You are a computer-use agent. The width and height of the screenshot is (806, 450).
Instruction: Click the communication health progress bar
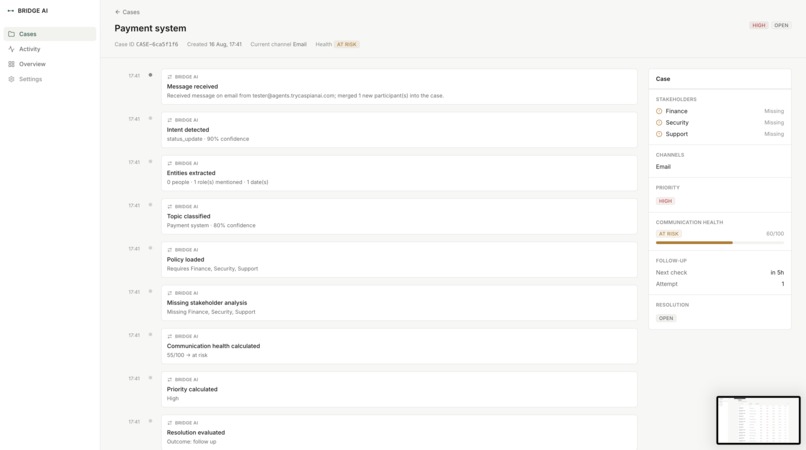click(x=720, y=242)
